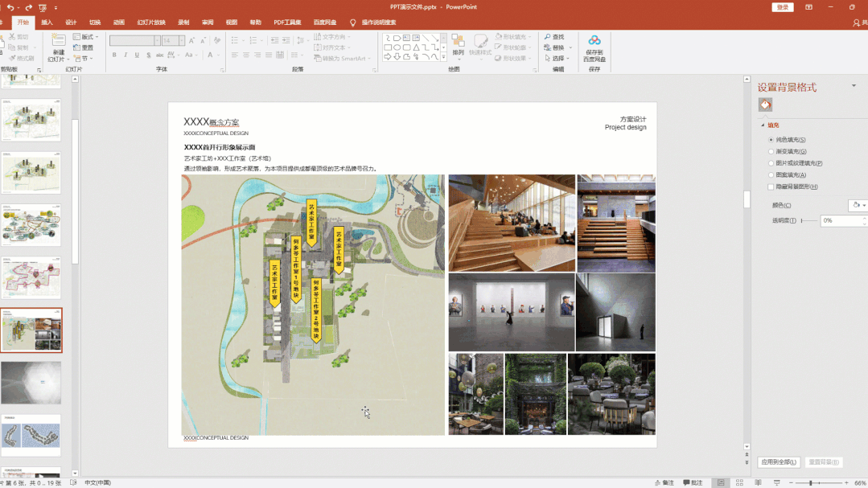This screenshot has width=868, height=488.
Task: Click the 登录 sign in button
Action: (x=783, y=7)
